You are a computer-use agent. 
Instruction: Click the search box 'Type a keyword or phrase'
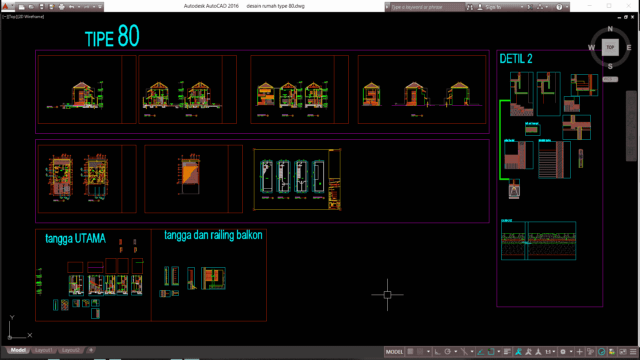coord(428,7)
